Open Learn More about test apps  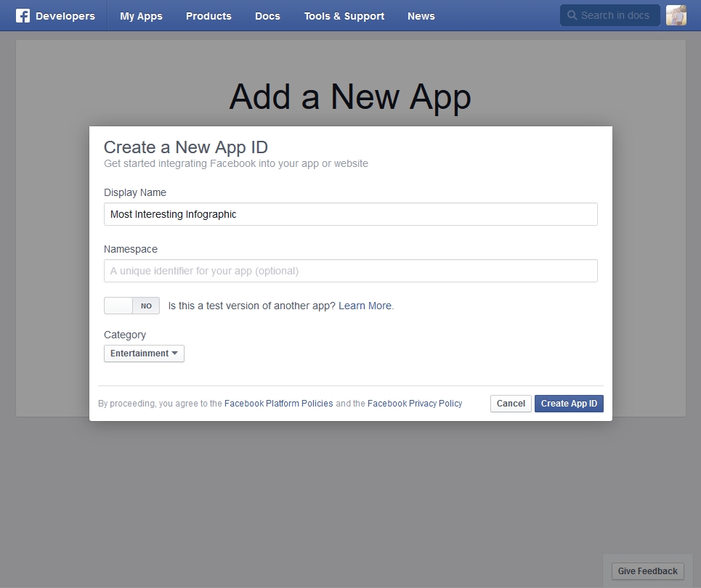[x=365, y=306]
